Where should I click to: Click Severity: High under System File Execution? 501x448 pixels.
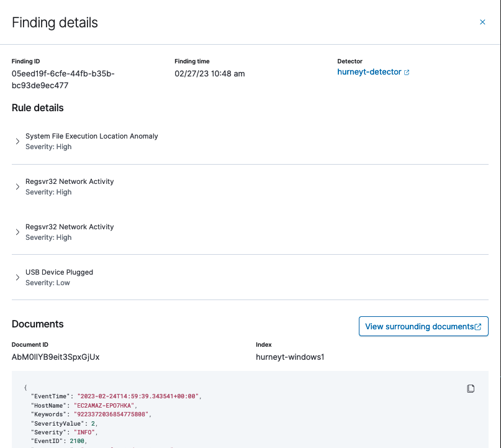click(48, 147)
